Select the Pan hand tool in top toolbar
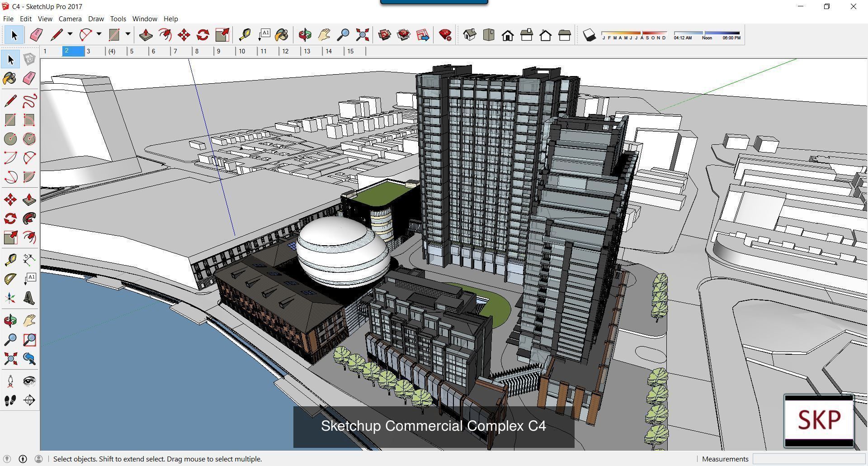This screenshot has height=466, width=868. click(324, 35)
